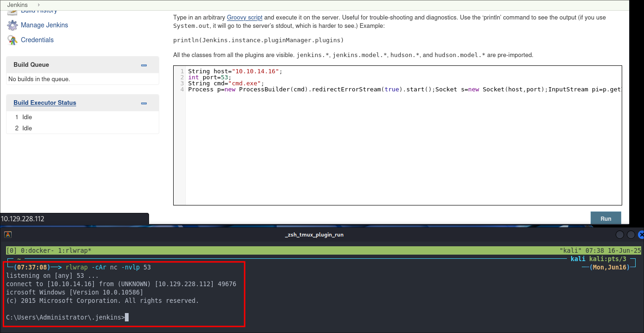This screenshot has height=333, width=644.
Task: Click the Run button
Action: [606, 218]
